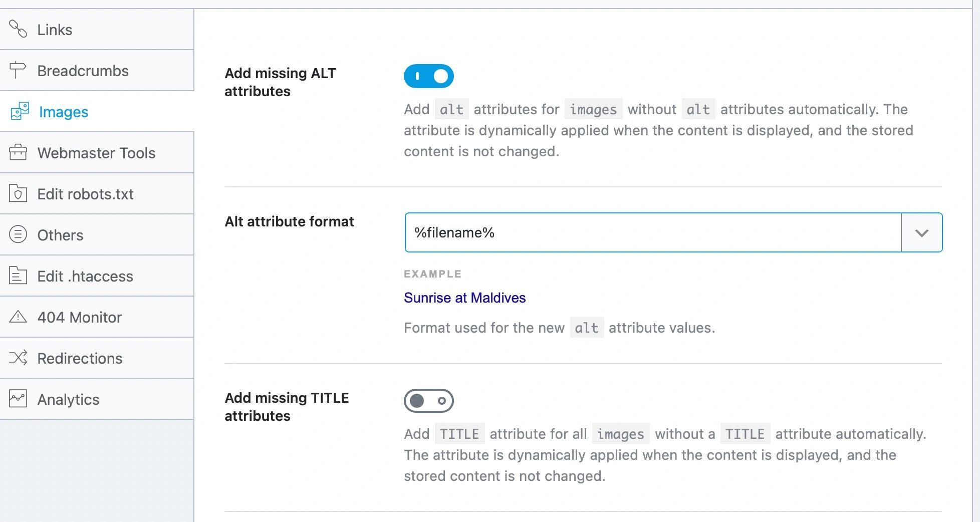
Task: Click the Redirections arrows icon
Action: 19,358
